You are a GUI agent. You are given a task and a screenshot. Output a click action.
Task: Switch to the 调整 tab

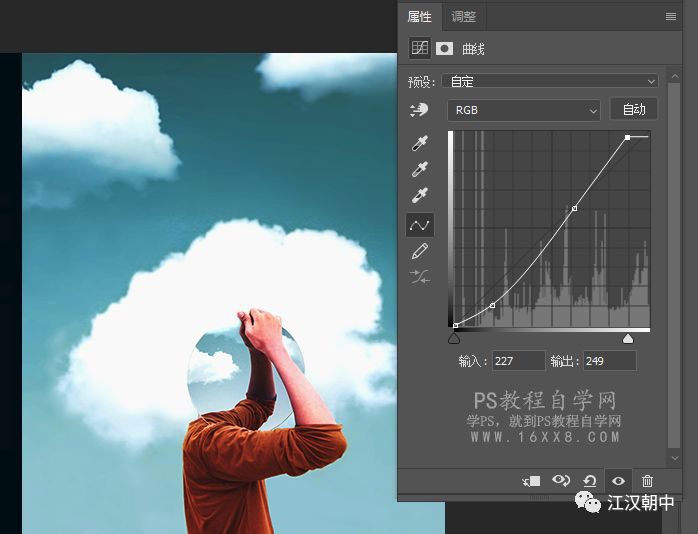[464, 17]
